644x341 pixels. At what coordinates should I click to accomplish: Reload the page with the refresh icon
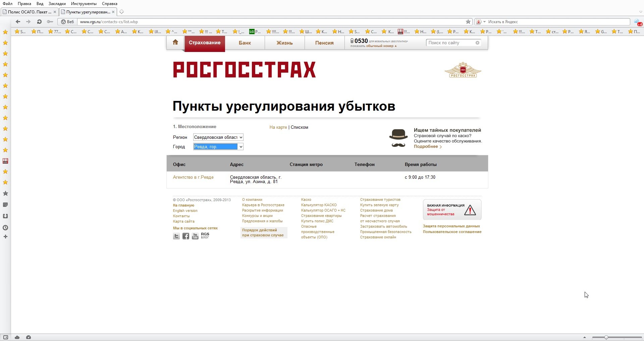point(39,22)
